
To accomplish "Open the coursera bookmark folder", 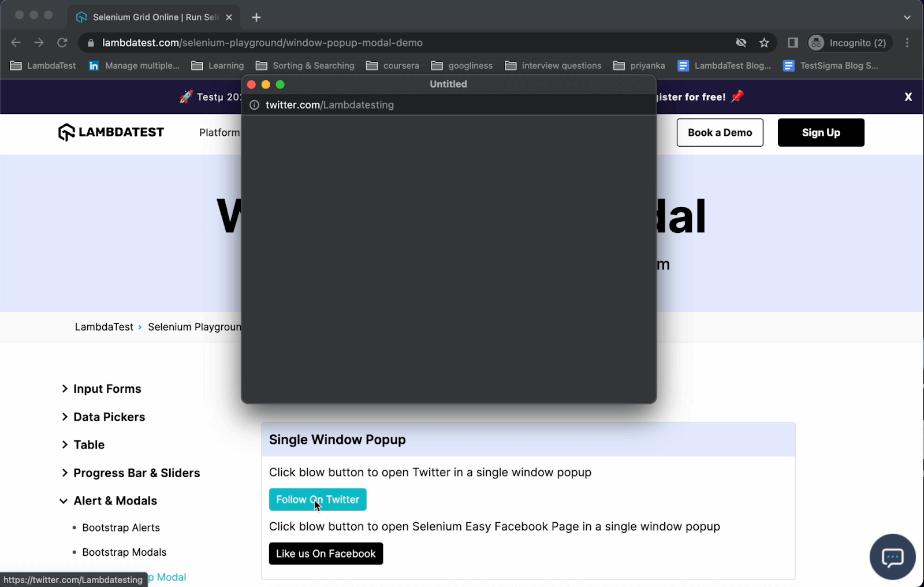I will [393, 66].
